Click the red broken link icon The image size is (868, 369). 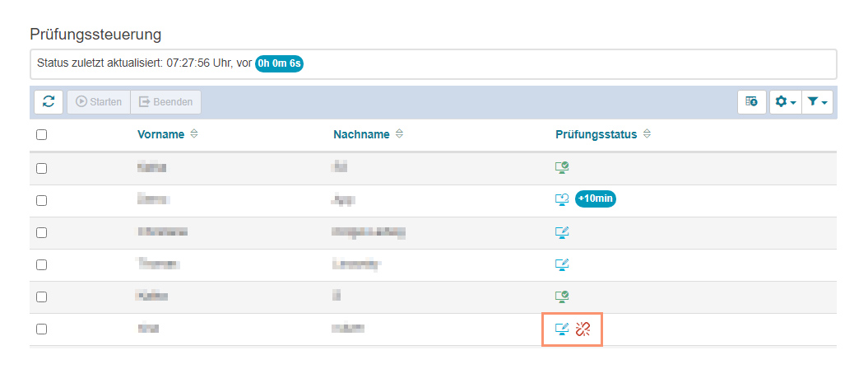point(583,329)
